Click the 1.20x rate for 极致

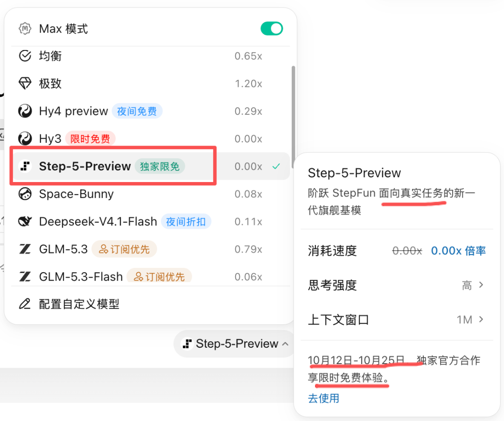coord(248,84)
